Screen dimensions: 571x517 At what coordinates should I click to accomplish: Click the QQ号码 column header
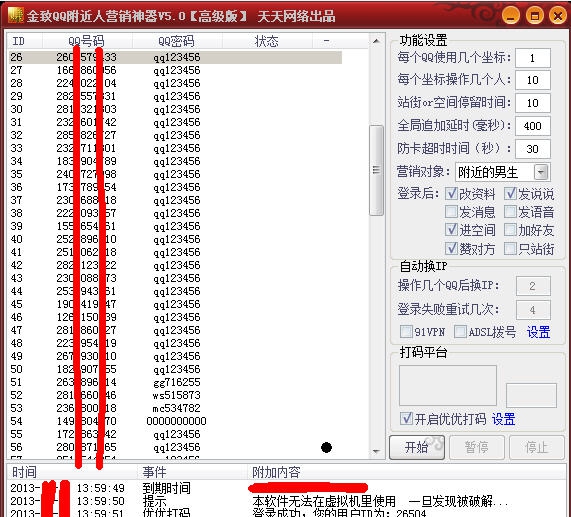tap(87, 41)
